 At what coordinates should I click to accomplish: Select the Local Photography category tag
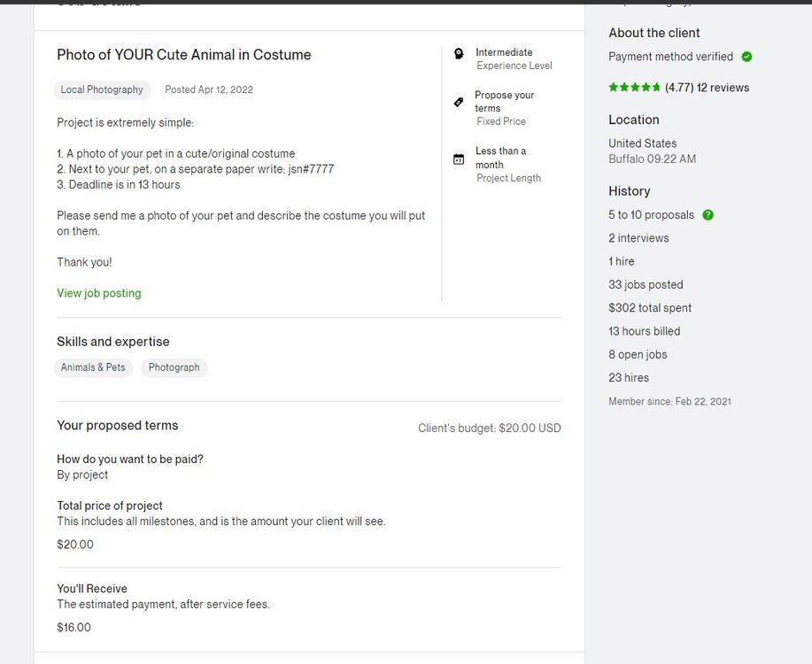pyautogui.click(x=102, y=89)
